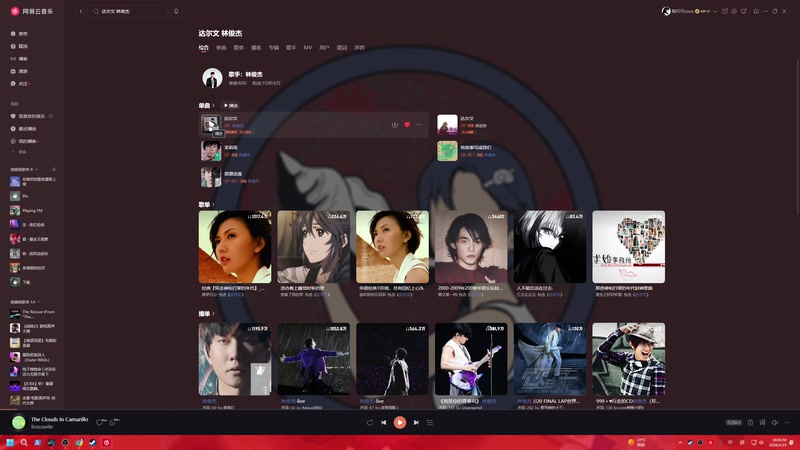Expand the 播客 section header arrow
This screenshot has width=800, height=450.
point(213,314)
